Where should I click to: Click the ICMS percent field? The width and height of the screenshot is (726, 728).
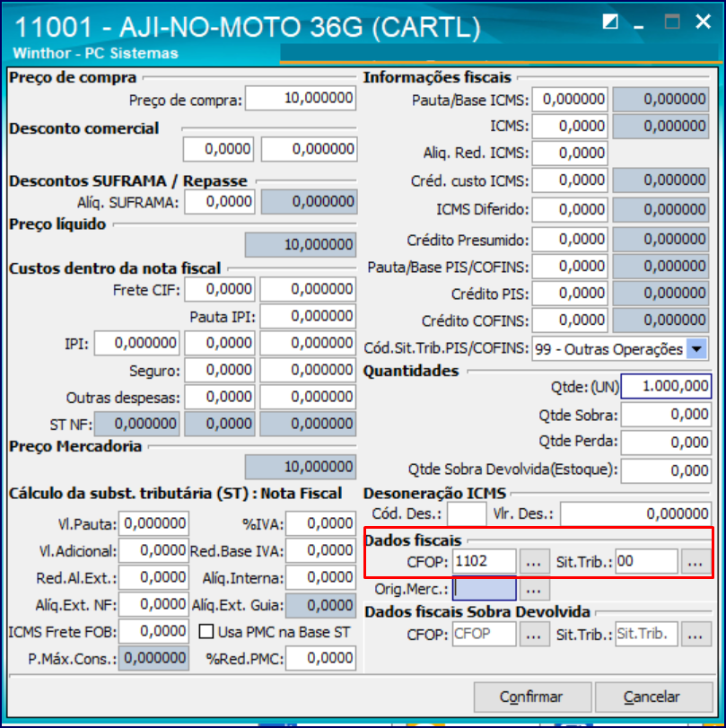[570, 127]
